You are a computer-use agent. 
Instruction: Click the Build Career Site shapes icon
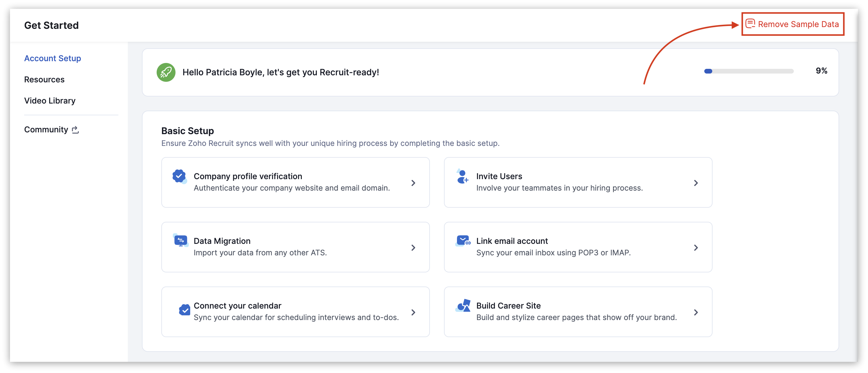click(x=463, y=306)
